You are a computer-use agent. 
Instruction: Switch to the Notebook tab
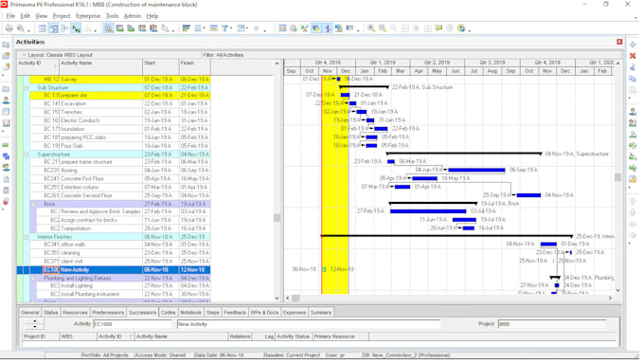190,313
